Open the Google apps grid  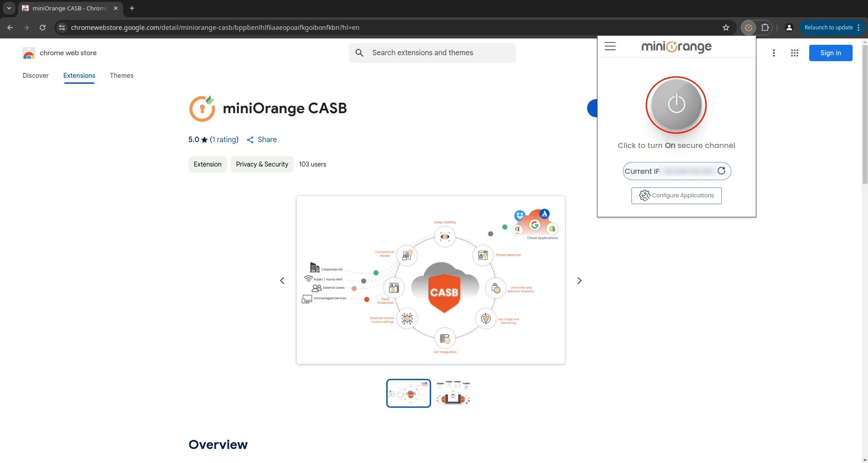point(794,53)
